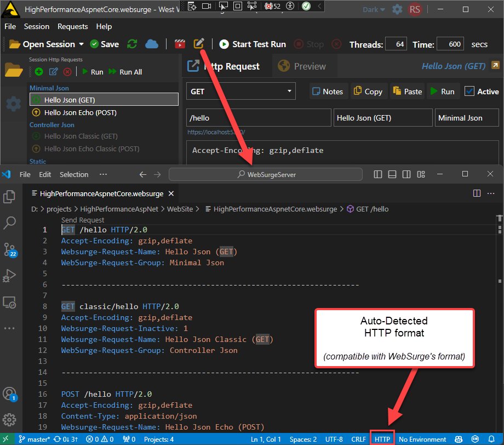Open the Dark theme dropdown
The width and height of the screenshot is (504, 445).
pos(374,10)
